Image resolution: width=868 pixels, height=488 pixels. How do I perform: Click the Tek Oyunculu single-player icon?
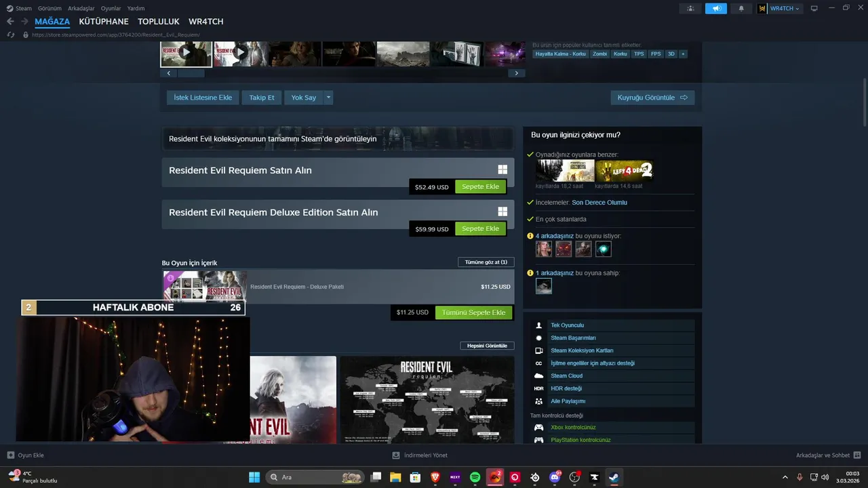(x=538, y=325)
